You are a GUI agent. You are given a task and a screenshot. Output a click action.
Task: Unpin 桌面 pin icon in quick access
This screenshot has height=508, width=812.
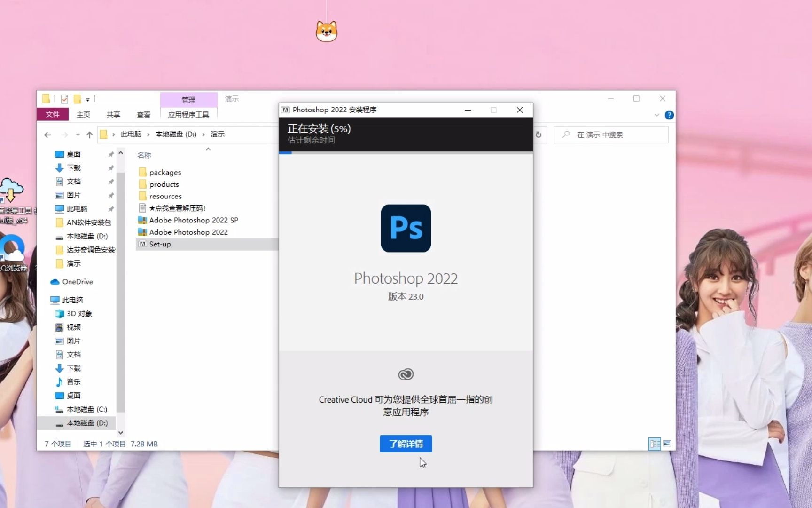(x=111, y=154)
